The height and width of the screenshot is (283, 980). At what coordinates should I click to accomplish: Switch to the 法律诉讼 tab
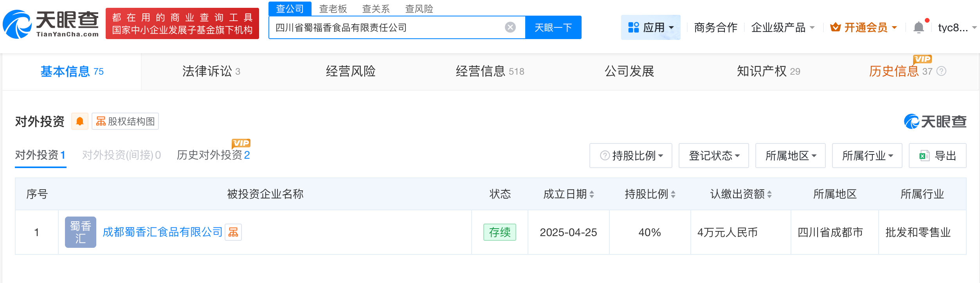coord(211,72)
